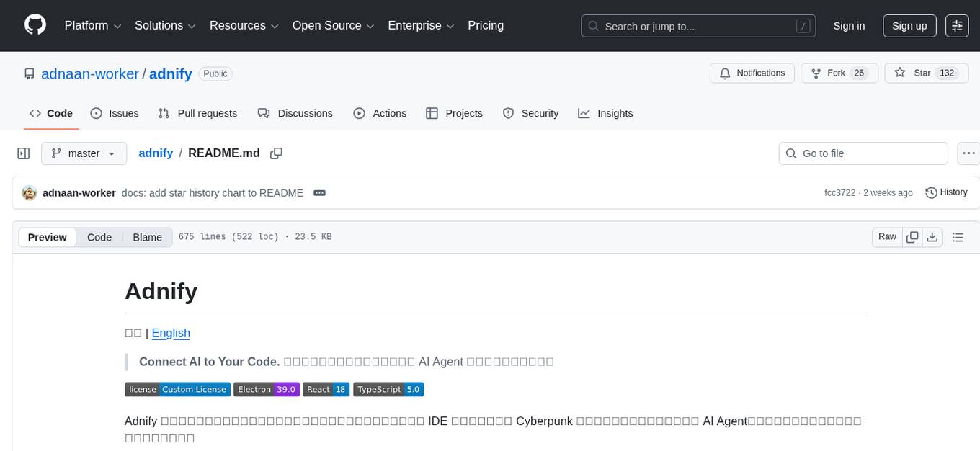This screenshot has height=451, width=980.
Task: Click the GitHub logo icon
Action: (35, 25)
